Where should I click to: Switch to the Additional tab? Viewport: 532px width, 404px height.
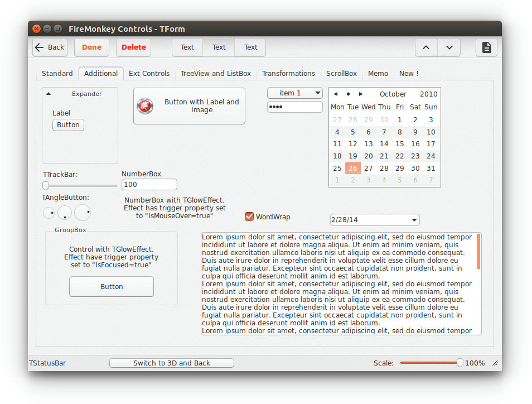point(101,73)
